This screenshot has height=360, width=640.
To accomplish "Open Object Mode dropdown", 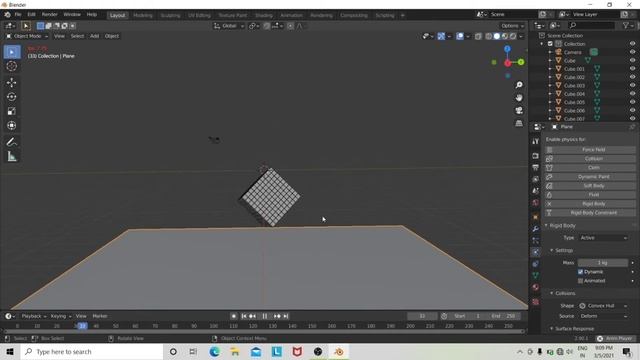I will click(27, 36).
